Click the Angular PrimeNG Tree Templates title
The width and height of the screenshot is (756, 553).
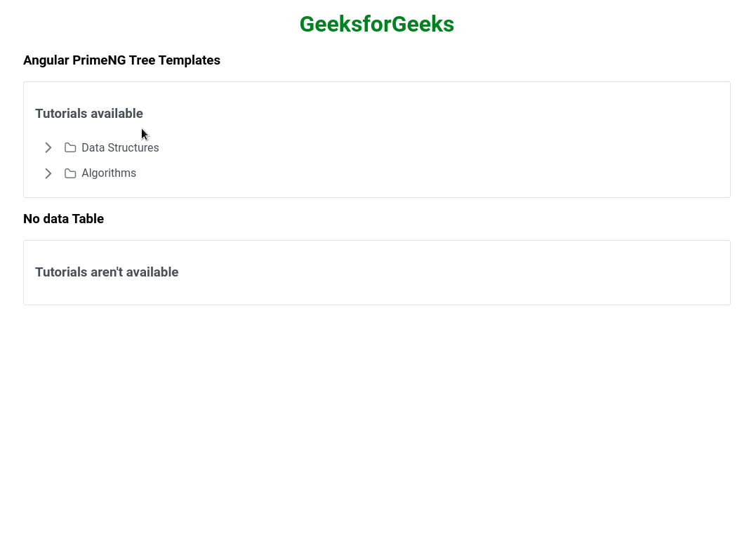coord(121,60)
